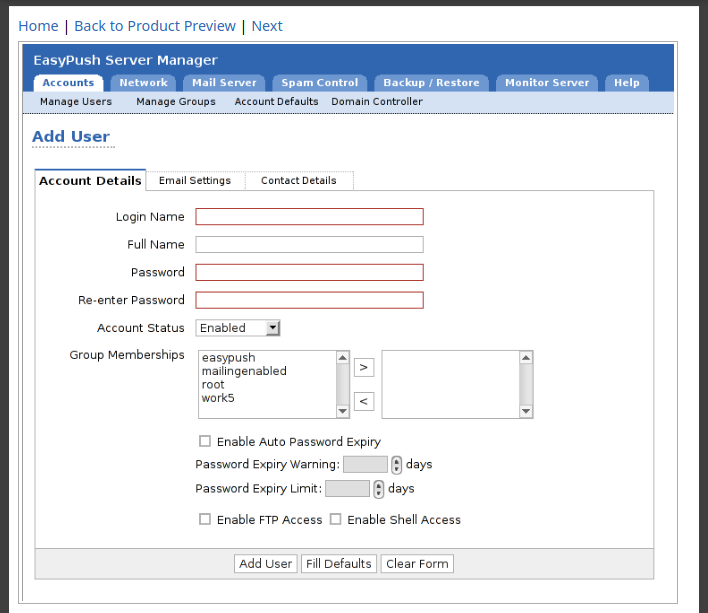
Task: Enable Auto Password Expiry checkbox
Action: click(205, 441)
